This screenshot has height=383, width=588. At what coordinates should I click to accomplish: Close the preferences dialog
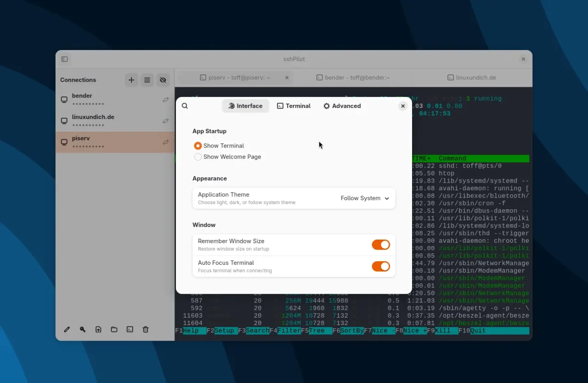coord(403,106)
